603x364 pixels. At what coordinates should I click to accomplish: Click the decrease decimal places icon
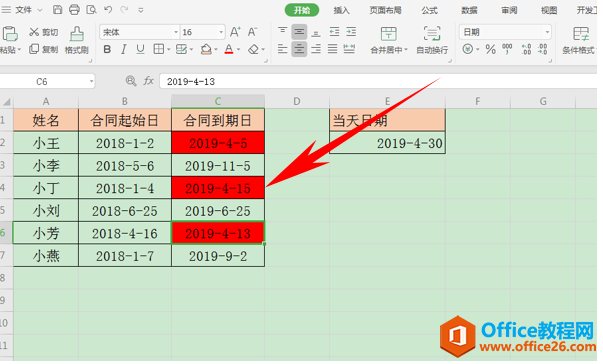coord(543,49)
